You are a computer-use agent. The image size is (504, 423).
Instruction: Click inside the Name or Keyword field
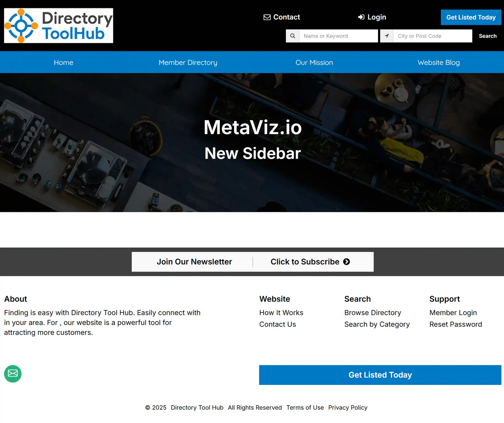click(338, 36)
